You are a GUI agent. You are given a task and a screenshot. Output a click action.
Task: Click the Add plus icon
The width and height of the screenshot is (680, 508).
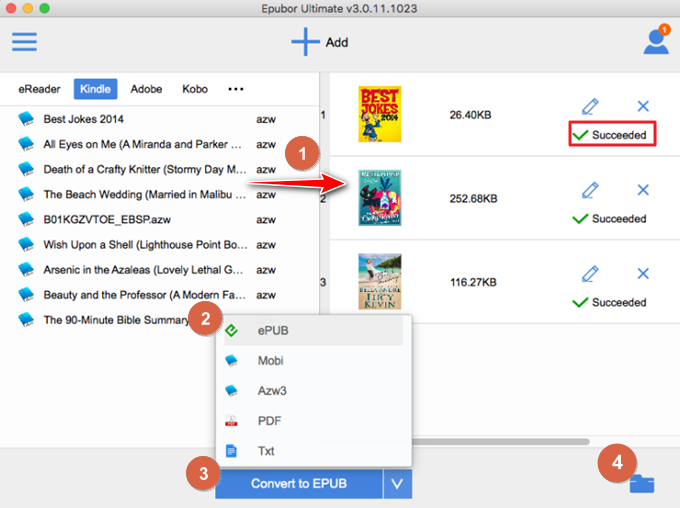click(305, 42)
